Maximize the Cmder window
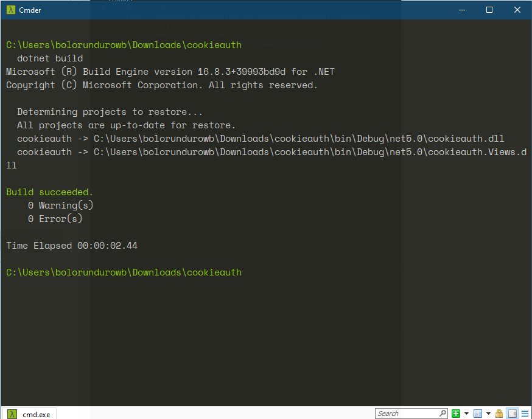 [489, 10]
